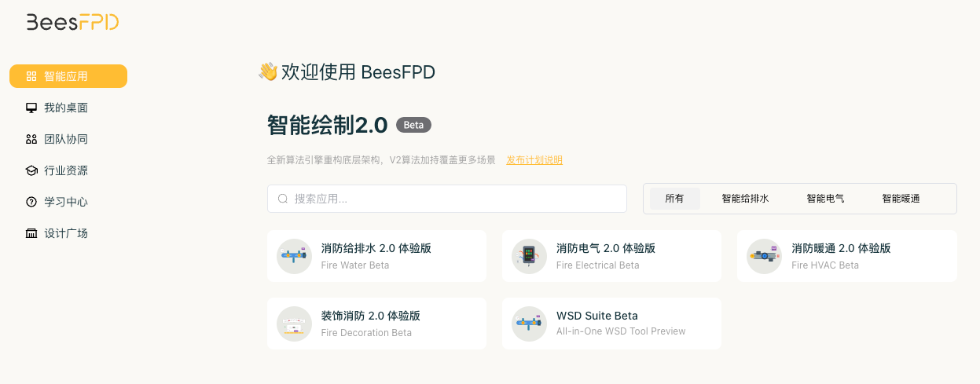Viewport: 980px width, 384px height.
Task: Open the 消防电气 2.0 体验版 app icon
Action: 529,256
